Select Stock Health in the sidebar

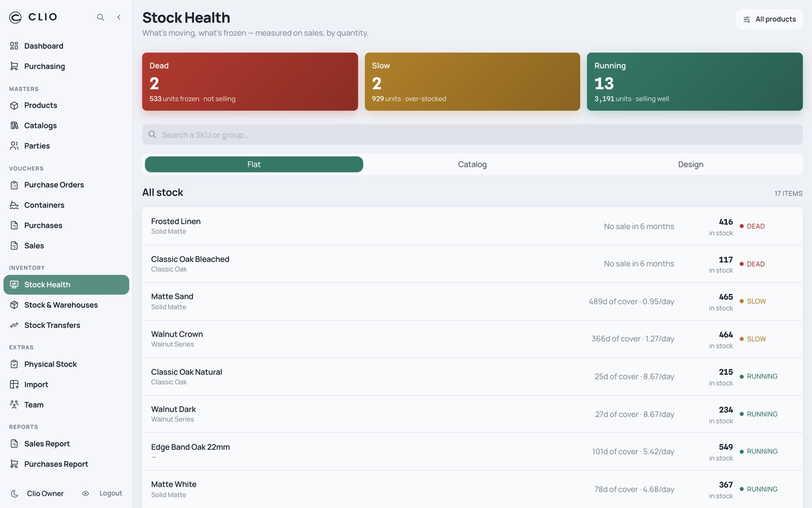pyautogui.click(x=66, y=284)
